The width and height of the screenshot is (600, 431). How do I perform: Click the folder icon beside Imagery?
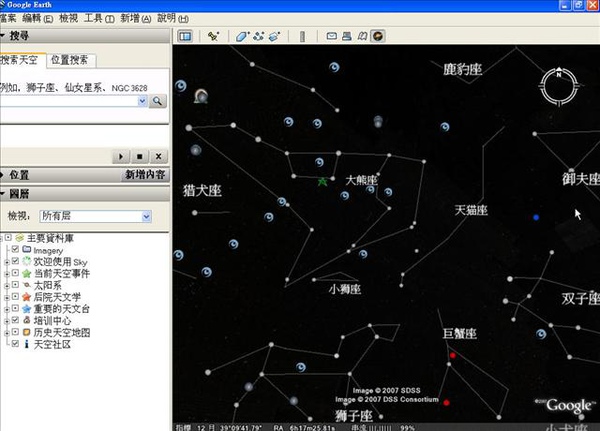point(26,250)
